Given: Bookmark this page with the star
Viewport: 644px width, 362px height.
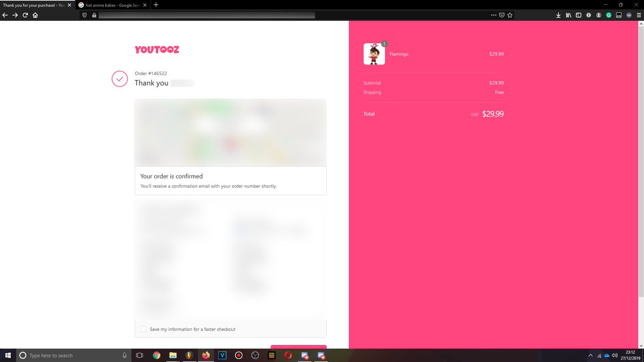Looking at the screenshot, I should [x=510, y=15].
